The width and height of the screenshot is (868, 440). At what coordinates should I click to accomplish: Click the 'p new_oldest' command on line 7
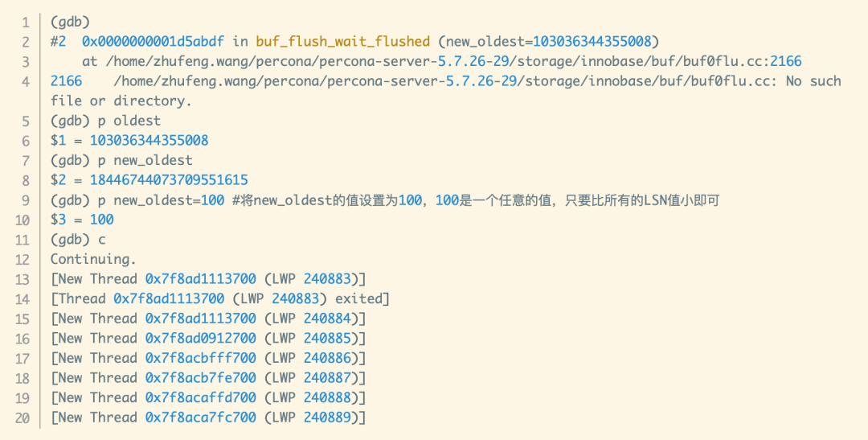[145, 160]
